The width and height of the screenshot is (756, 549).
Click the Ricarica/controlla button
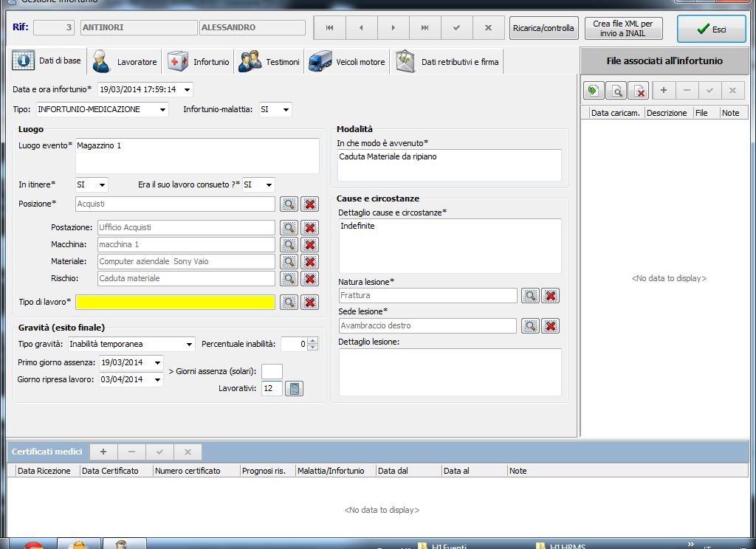pyautogui.click(x=543, y=28)
